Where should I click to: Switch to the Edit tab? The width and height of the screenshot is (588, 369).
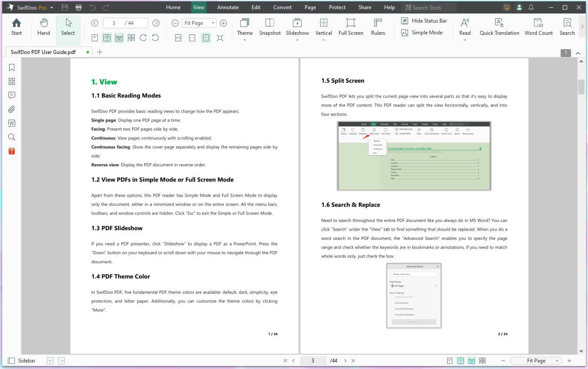point(256,7)
